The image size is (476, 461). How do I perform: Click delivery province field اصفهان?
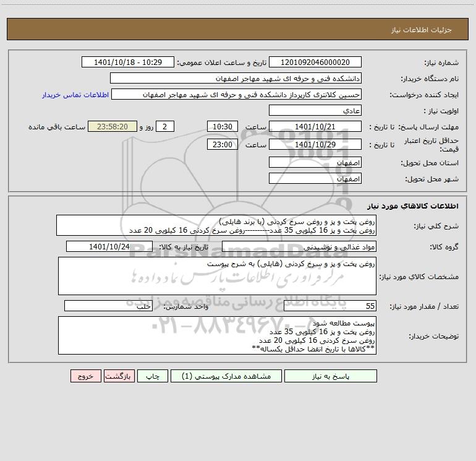[315, 162]
